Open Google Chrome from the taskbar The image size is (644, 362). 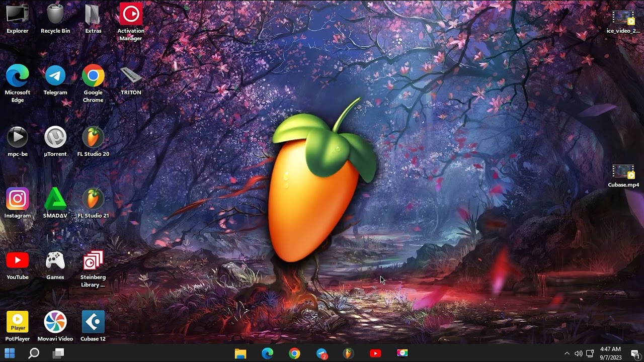coord(294,353)
